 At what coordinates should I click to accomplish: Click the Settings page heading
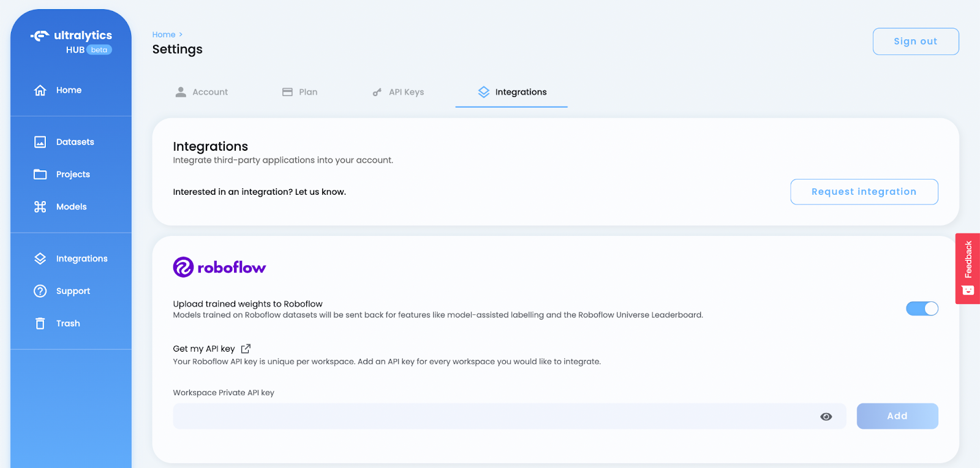click(x=177, y=49)
